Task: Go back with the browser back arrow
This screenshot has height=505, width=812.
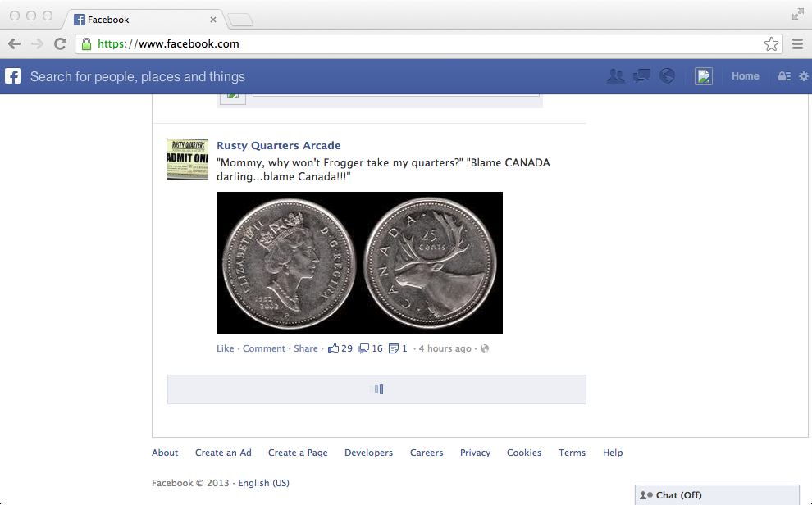Action: pos(15,44)
